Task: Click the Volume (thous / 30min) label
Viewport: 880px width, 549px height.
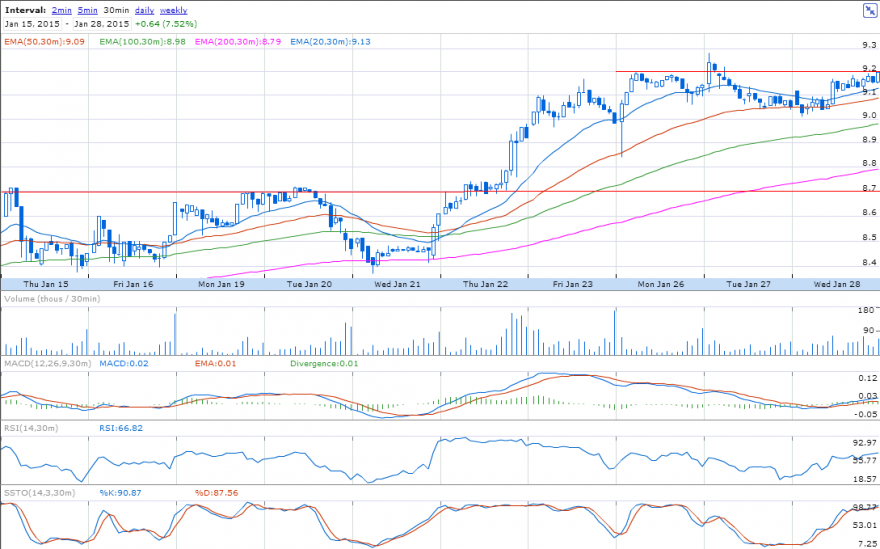Action: 52,299
